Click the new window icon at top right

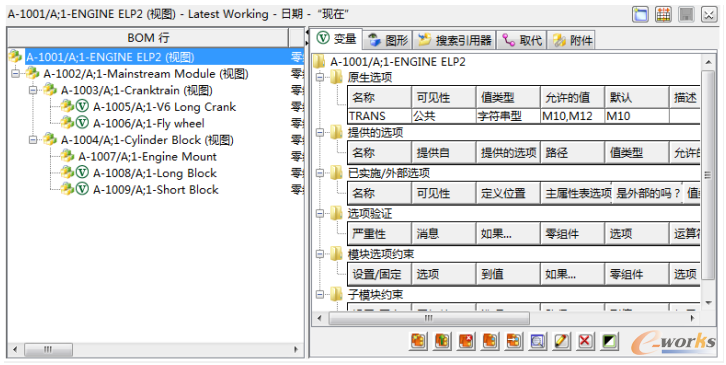point(641,15)
